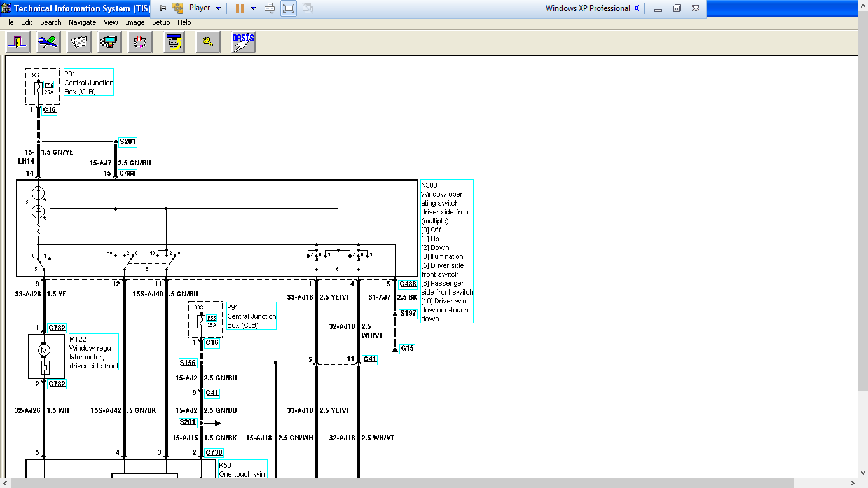The width and height of the screenshot is (868, 488).
Task: Click the wire label '15S-AJ40'
Action: (x=148, y=295)
